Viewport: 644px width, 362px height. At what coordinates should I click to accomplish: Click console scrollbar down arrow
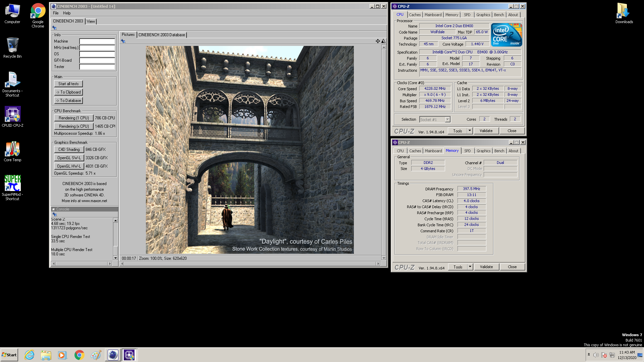[x=115, y=258]
